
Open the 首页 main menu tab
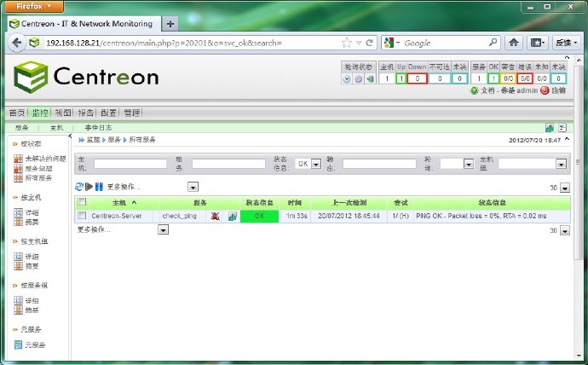tap(17, 113)
